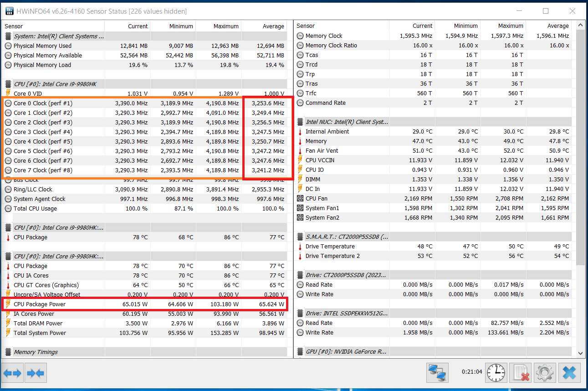This screenshot has width=588, height=391.
Task: Click the Total System Power lightning icon
Action: [8, 333]
